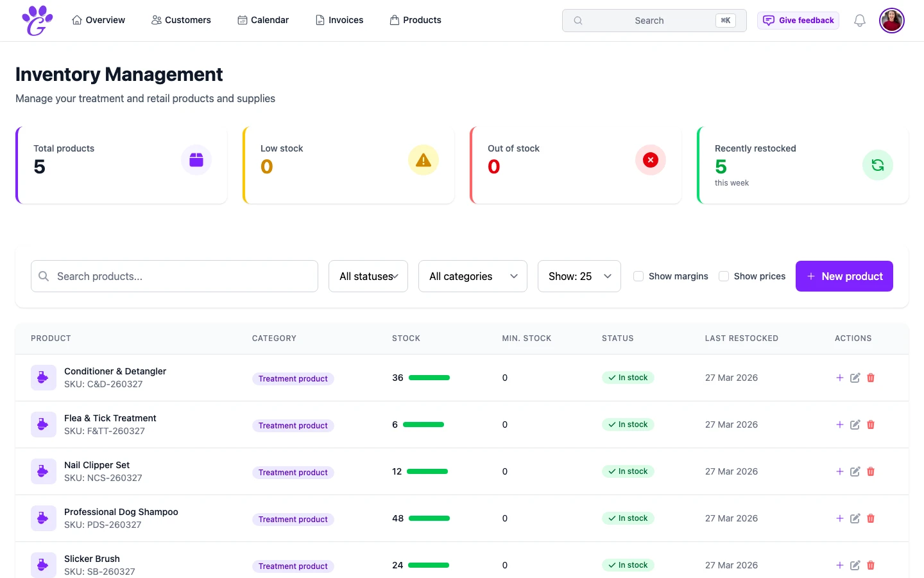Click the New product button
The image size is (924, 578).
pos(844,276)
